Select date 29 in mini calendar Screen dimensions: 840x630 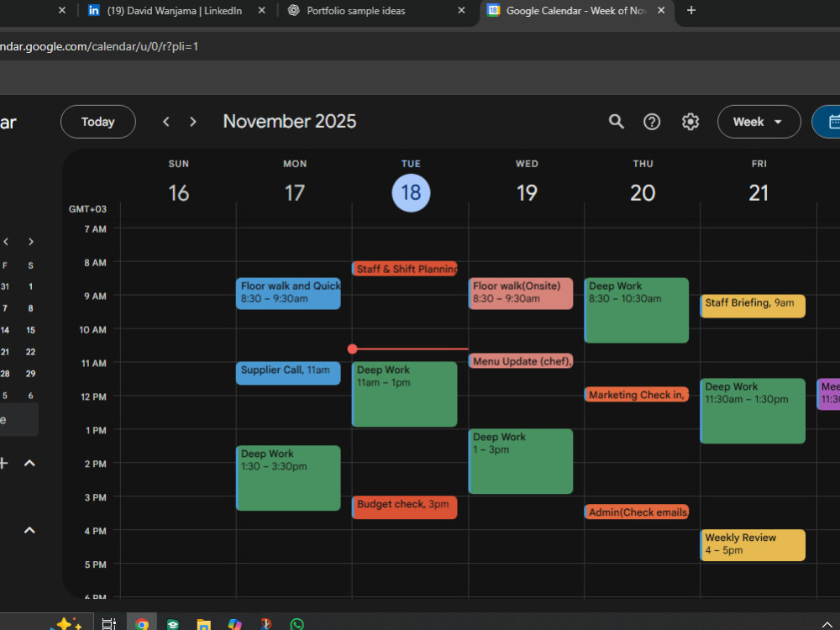pyautogui.click(x=30, y=374)
